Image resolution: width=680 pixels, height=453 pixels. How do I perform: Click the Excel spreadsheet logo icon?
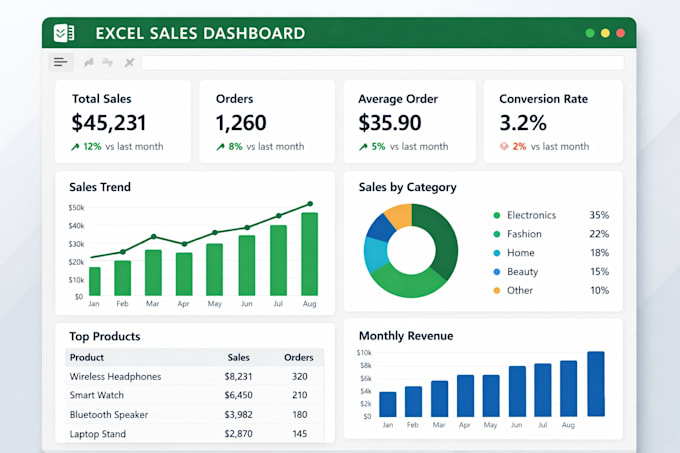click(64, 33)
